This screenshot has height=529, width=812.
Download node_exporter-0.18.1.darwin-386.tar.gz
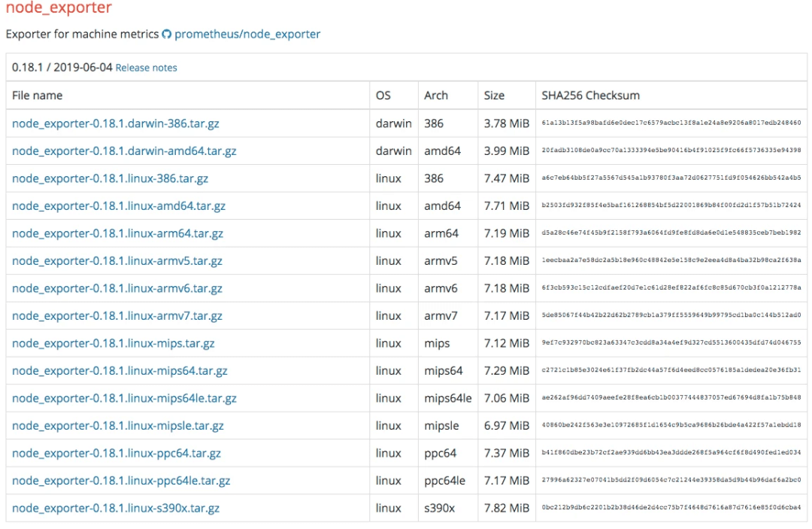(x=116, y=123)
